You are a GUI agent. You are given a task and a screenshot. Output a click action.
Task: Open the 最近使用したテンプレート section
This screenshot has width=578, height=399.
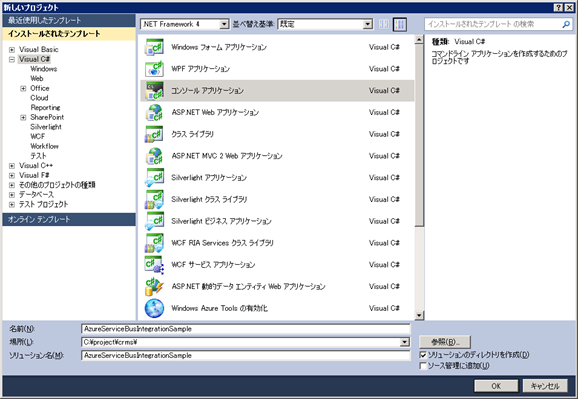(69, 20)
